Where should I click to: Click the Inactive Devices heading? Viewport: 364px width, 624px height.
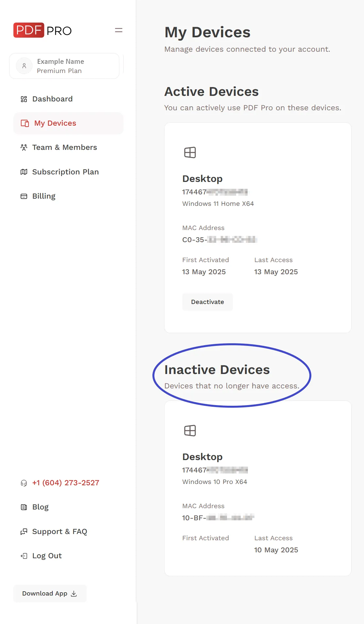tap(217, 370)
